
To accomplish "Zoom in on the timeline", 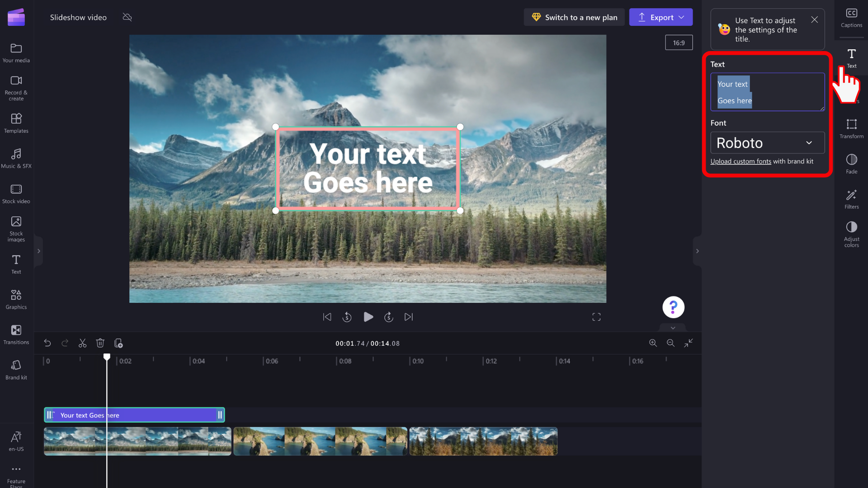I will pyautogui.click(x=653, y=343).
